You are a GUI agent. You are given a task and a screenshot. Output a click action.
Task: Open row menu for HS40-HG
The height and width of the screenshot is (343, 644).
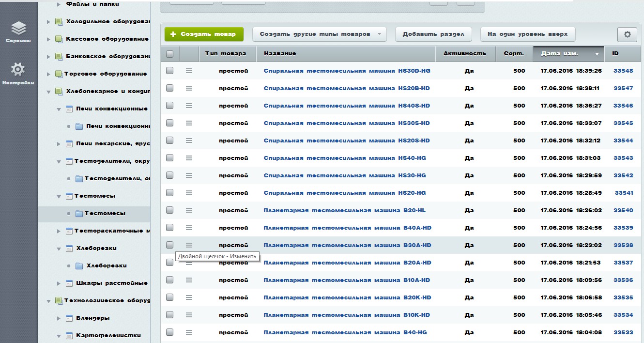click(x=189, y=158)
